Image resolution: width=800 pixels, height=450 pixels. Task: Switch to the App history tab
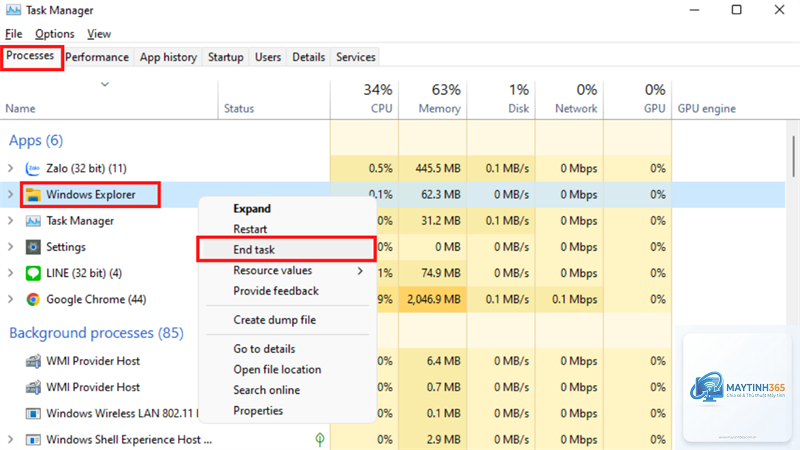168,57
